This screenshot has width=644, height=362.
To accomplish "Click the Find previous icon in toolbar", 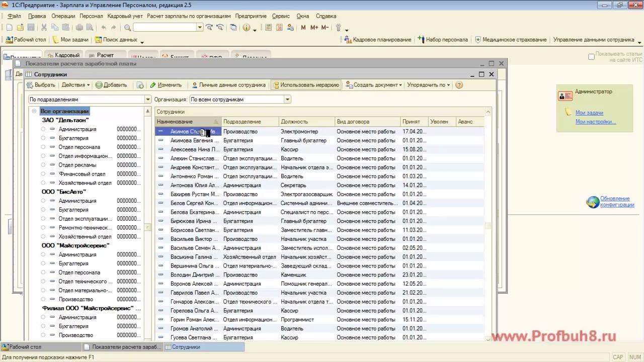I will coord(220,28).
